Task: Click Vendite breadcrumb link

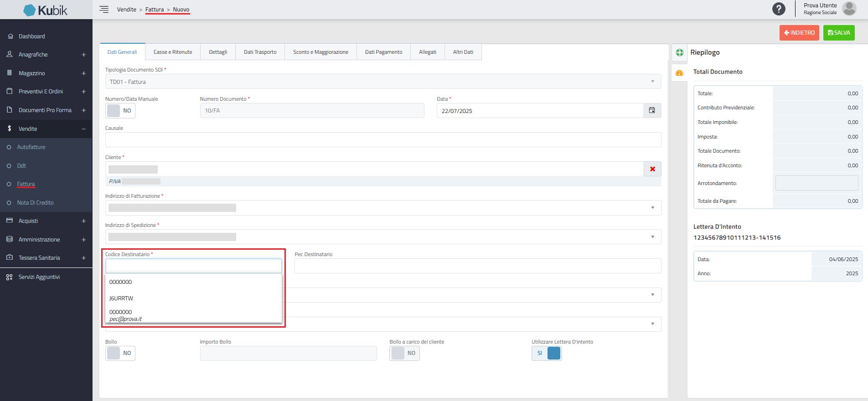Action: click(x=127, y=10)
